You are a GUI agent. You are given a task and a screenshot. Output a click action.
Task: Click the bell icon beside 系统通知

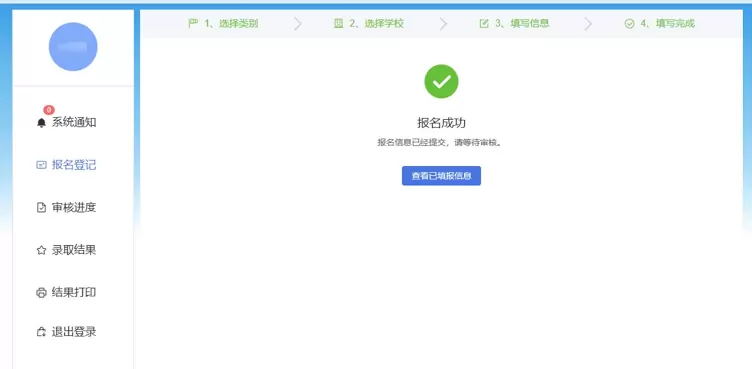pyautogui.click(x=41, y=123)
